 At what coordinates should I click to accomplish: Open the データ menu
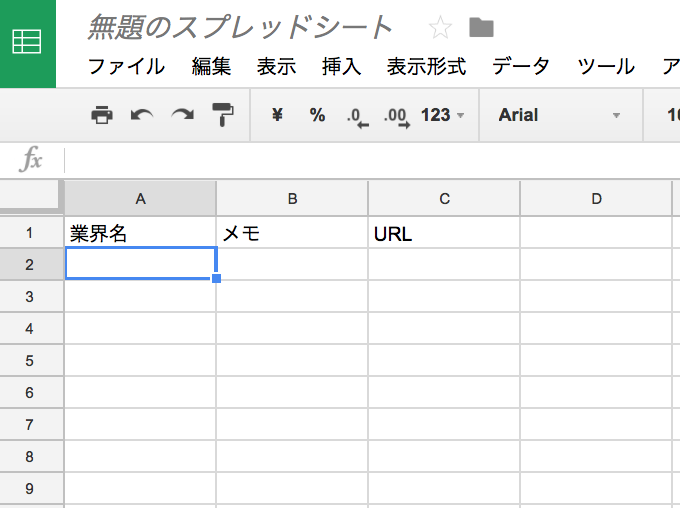click(521, 67)
